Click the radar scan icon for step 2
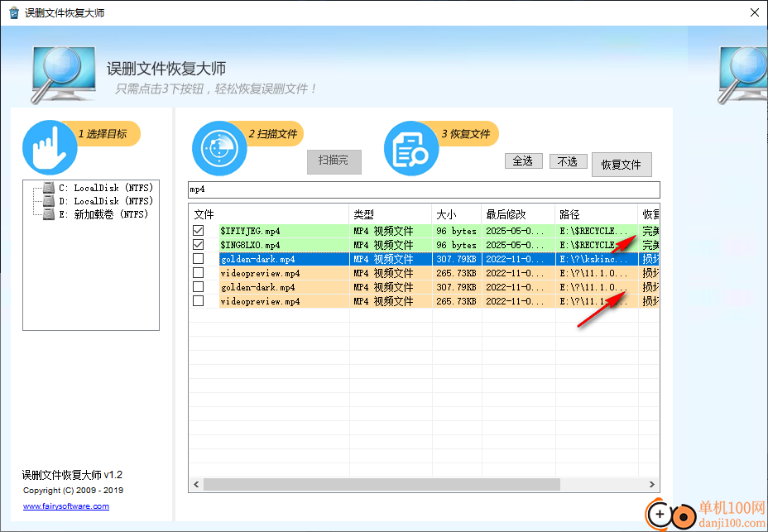Viewport: 768px width, 532px height. click(219, 148)
